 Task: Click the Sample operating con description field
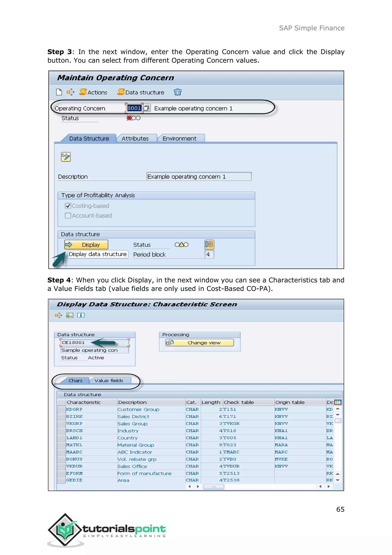pyautogui.click(x=95, y=350)
